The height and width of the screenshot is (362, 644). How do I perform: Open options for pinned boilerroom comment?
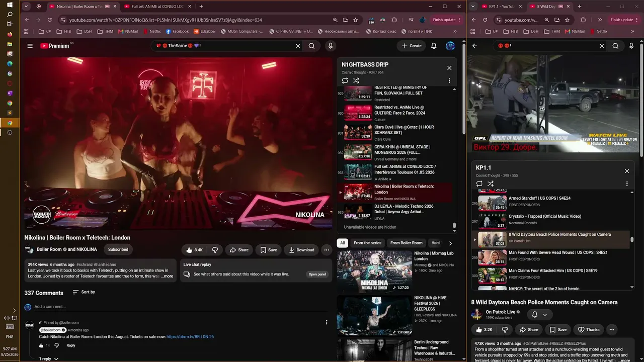pyautogui.click(x=327, y=322)
